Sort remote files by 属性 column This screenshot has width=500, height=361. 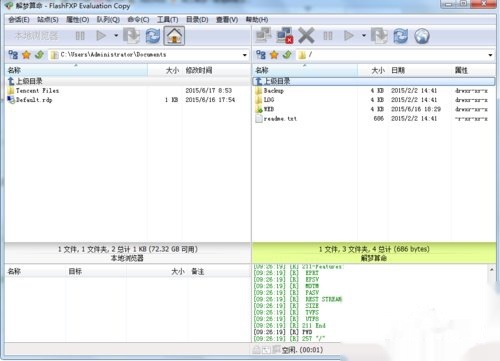pyautogui.click(x=473, y=70)
